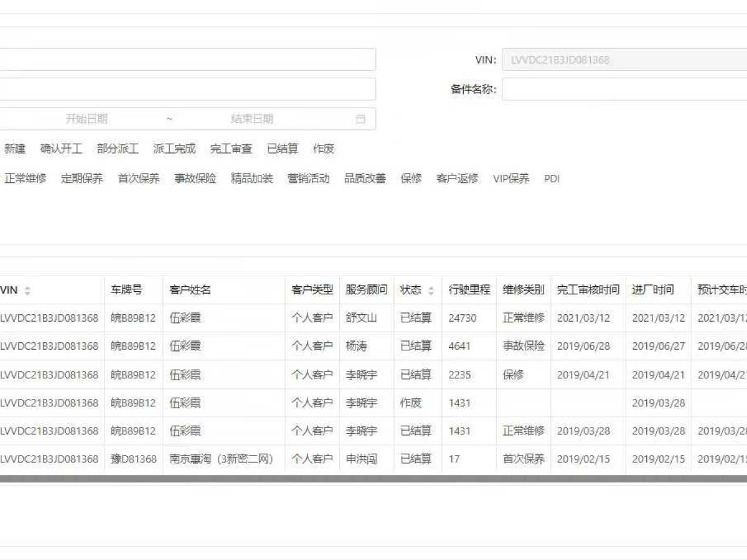Click the 完工审核时间 column header
The height and width of the screenshot is (560, 747).
point(588,290)
